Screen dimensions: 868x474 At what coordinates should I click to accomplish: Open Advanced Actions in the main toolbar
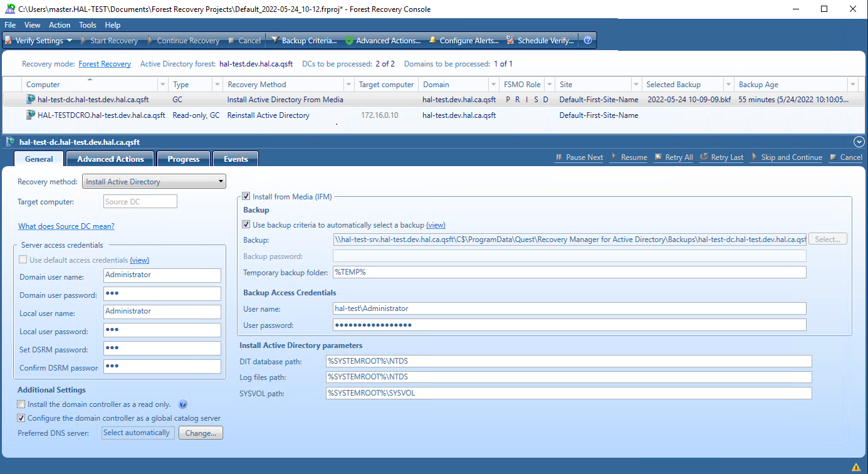(382, 41)
